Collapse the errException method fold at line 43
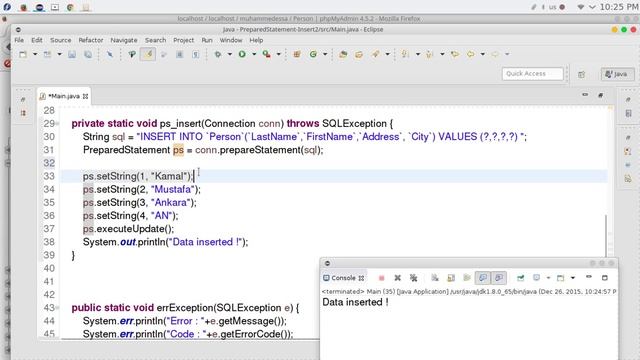 tap(57, 307)
